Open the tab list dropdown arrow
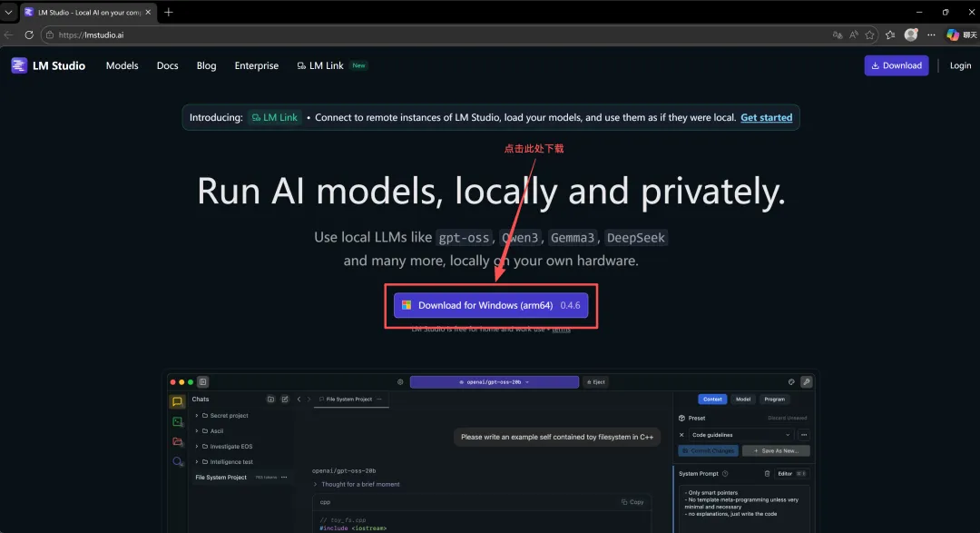 [x=9, y=12]
